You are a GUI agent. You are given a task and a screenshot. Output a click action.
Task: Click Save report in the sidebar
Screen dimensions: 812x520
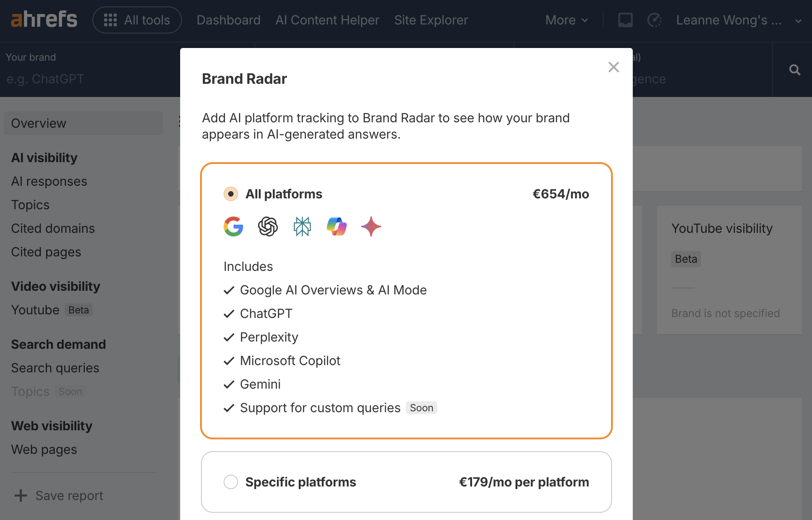click(58, 495)
